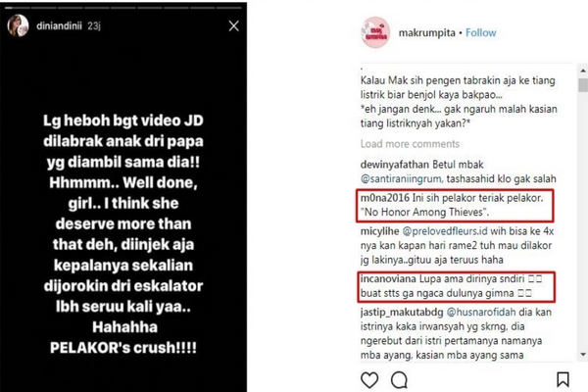The height and width of the screenshot is (392, 588).
Task: Close the Instagram story with X
Action: [233, 25]
